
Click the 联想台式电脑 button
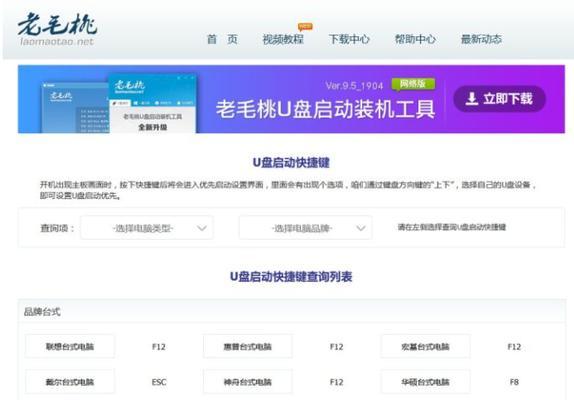pos(70,346)
